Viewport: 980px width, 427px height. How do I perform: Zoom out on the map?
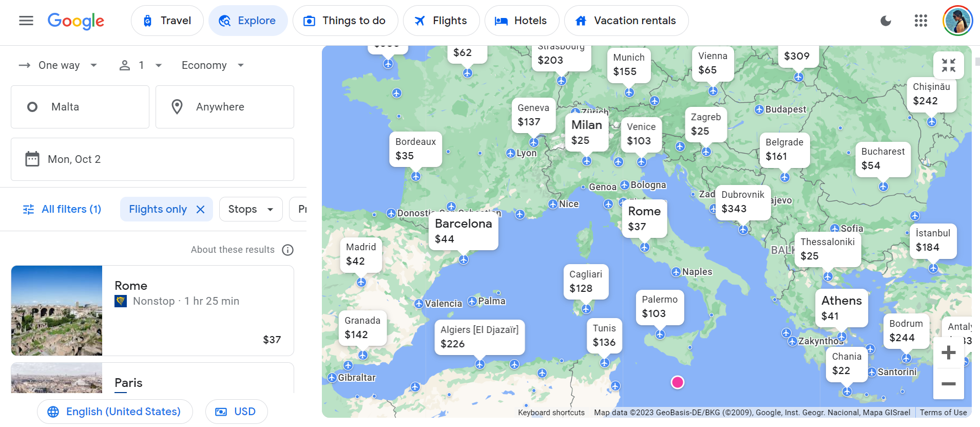coord(949,384)
